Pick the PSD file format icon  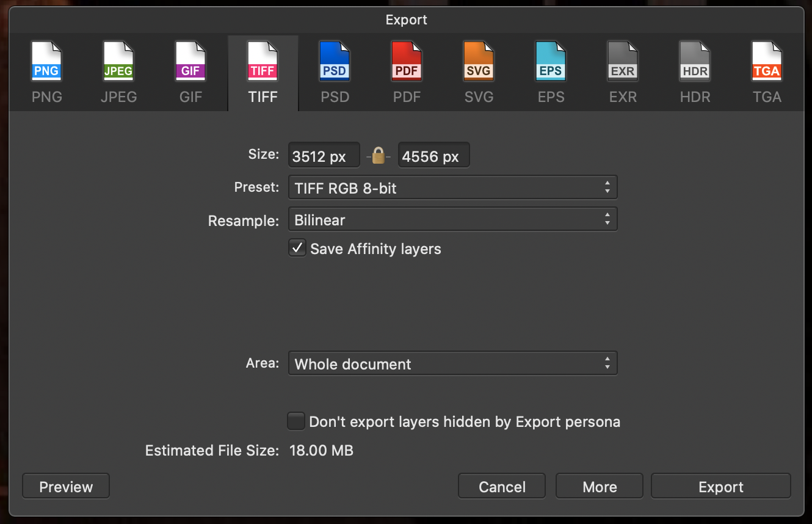click(335, 62)
